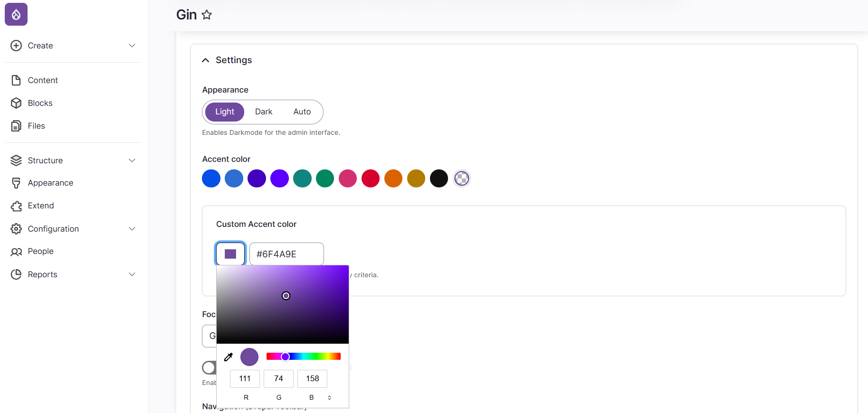Click the Extend puzzle piece icon
Screen dimensions: 868x413
[x=16, y=206]
